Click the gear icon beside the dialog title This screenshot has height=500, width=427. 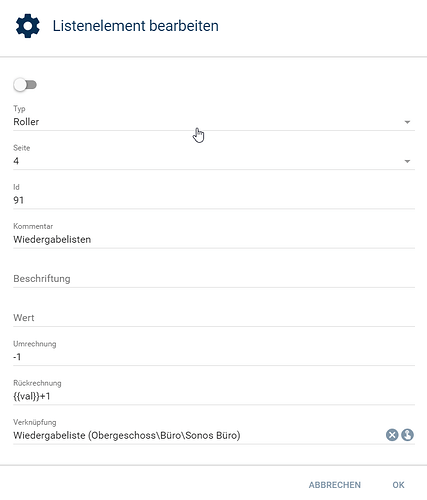[28, 26]
